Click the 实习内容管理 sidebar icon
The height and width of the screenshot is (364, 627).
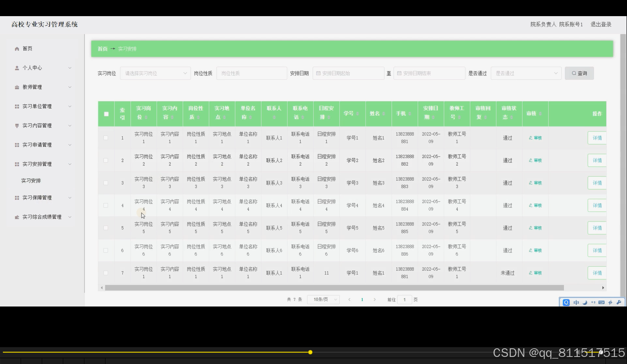(17, 126)
